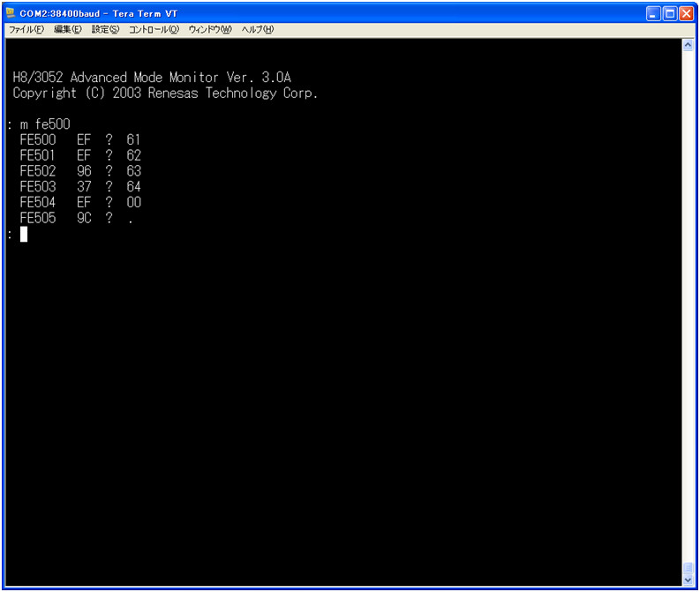Click the Tera Term title bar icon

coord(11,13)
